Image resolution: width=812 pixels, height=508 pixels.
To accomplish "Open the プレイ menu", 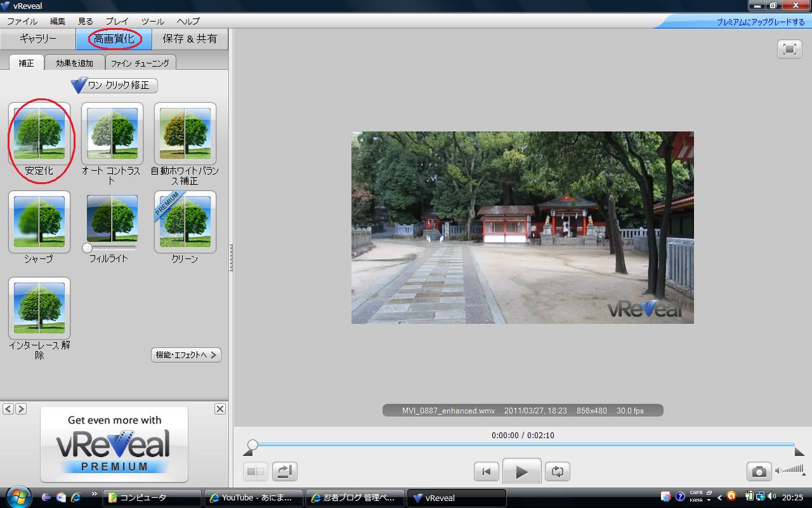I will (x=117, y=21).
